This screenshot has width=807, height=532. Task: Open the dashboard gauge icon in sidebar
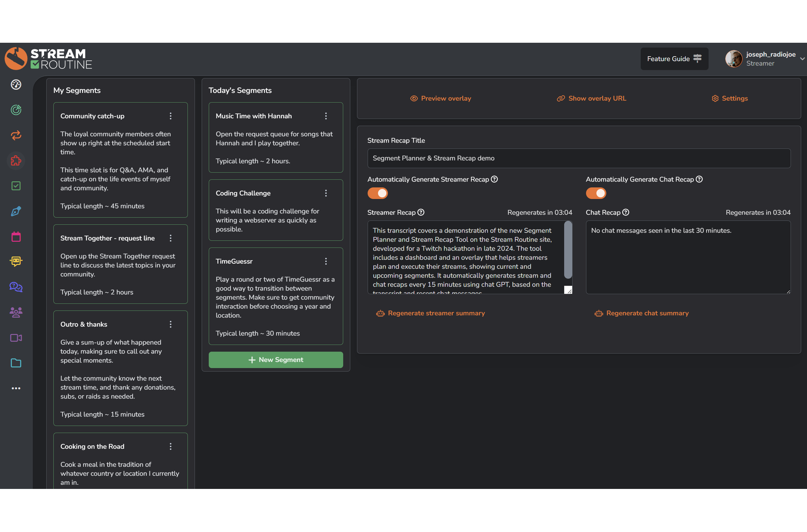click(16, 85)
